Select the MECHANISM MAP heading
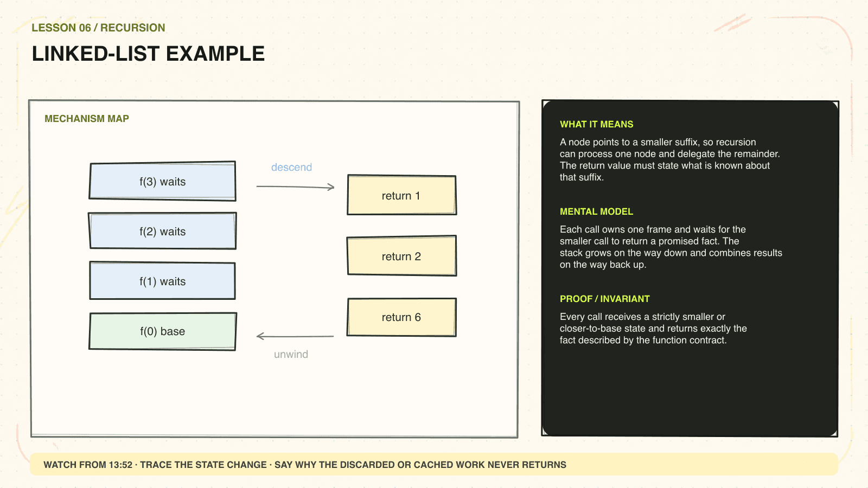This screenshot has width=868, height=488. point(87,119)
